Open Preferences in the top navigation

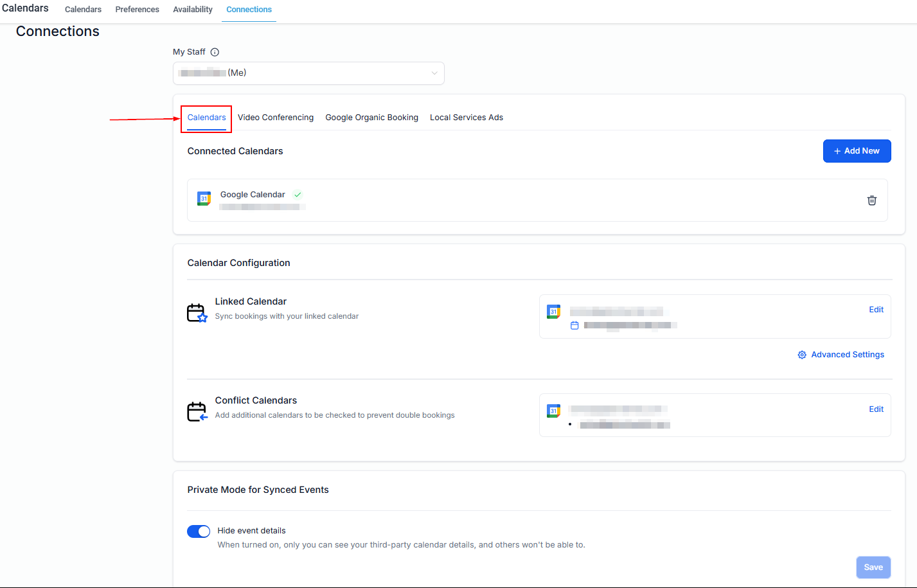click(x=137, y=10)
